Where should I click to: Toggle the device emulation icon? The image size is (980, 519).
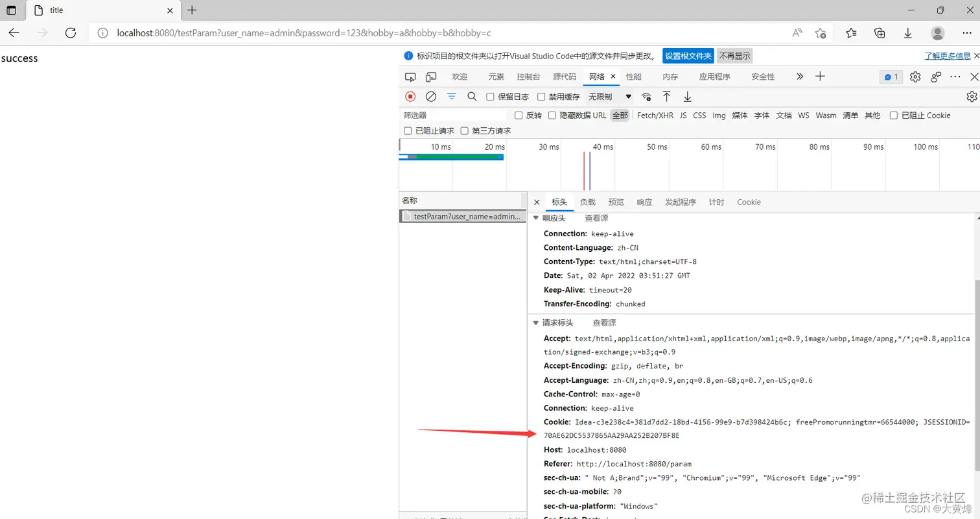click(x=431, y=77)
